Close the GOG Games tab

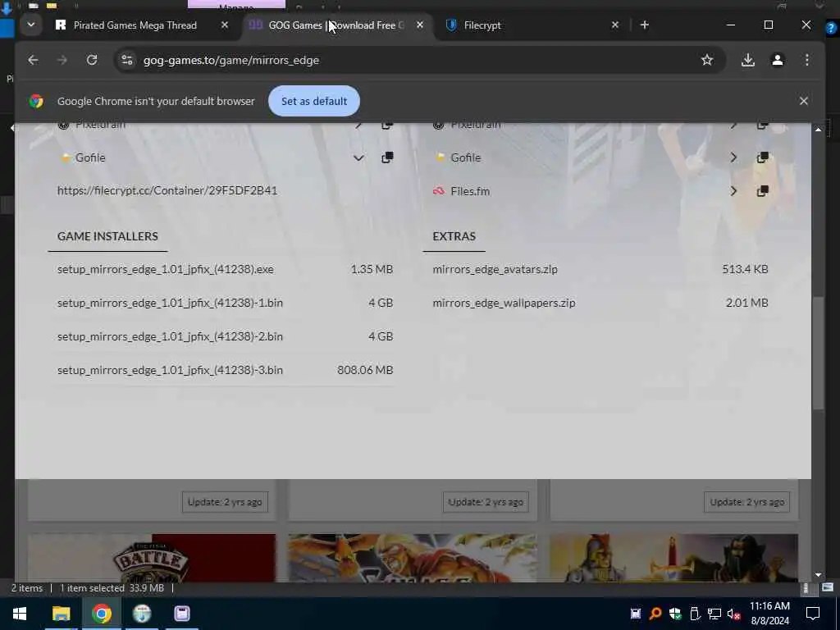420,25
